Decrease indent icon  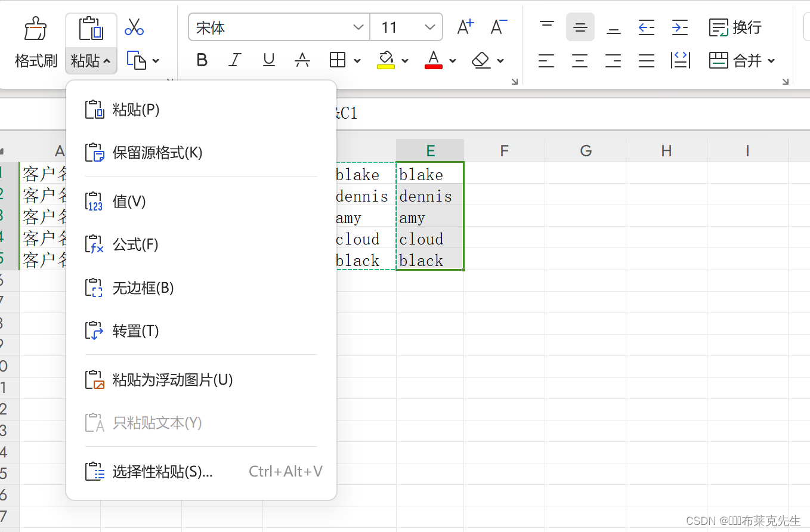click(647, 27)
